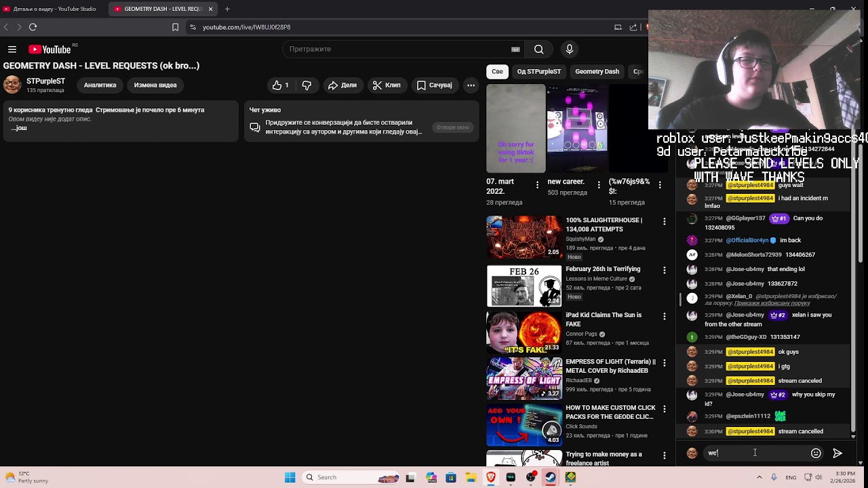The height and width of the screenshot is (488, 868).
Task: Open Windows Start menu
Action: pyautogui.click(x=290, y=477)
